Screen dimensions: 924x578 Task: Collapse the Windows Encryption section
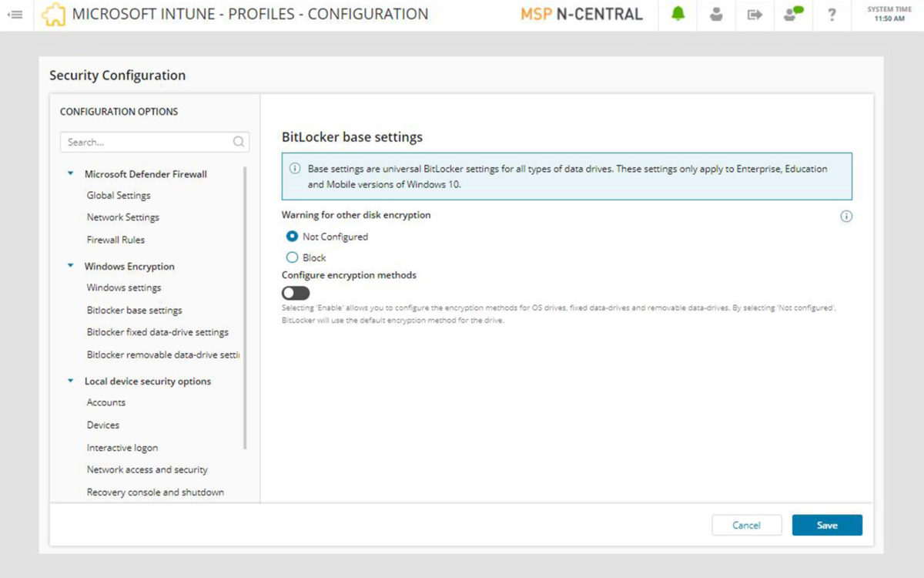pos(71,267)
